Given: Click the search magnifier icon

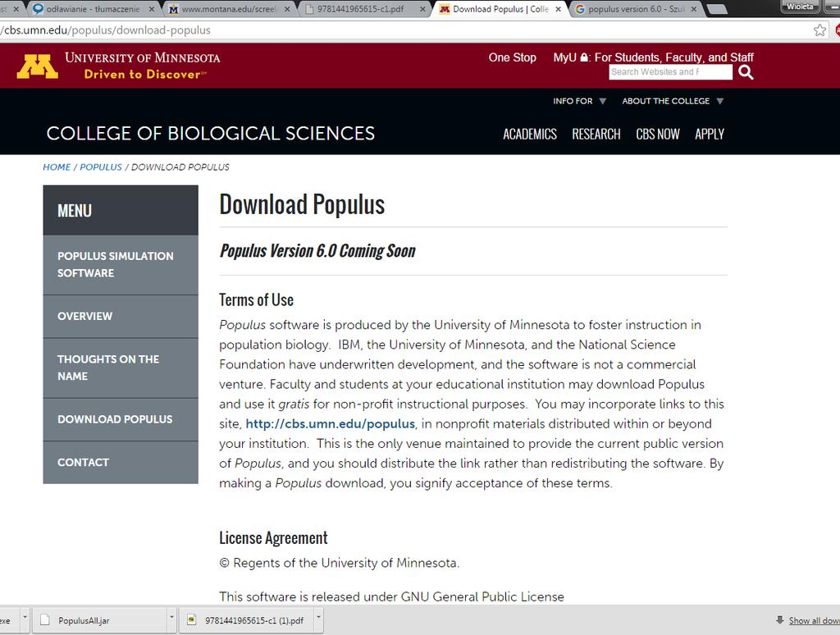Looking at the screenshot, I should point(746,72).
